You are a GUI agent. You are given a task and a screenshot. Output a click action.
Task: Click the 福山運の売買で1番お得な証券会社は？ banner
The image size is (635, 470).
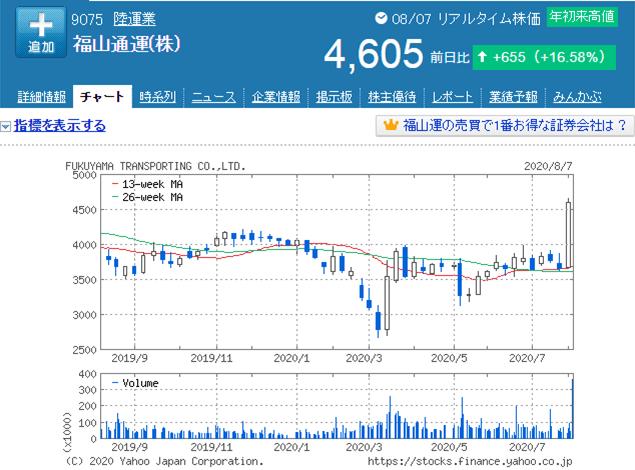coord(505,125)
